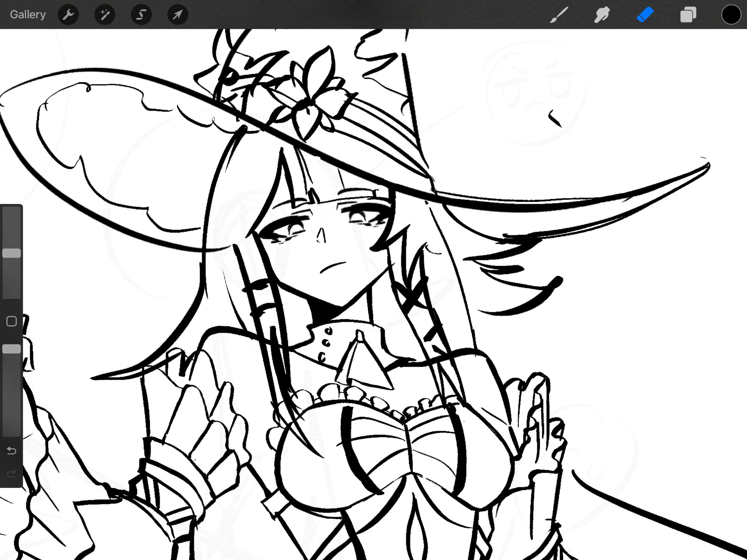This screenshot has width=747, height=560.
Task: Return to the Gallery
Action: tap(28, 15)
